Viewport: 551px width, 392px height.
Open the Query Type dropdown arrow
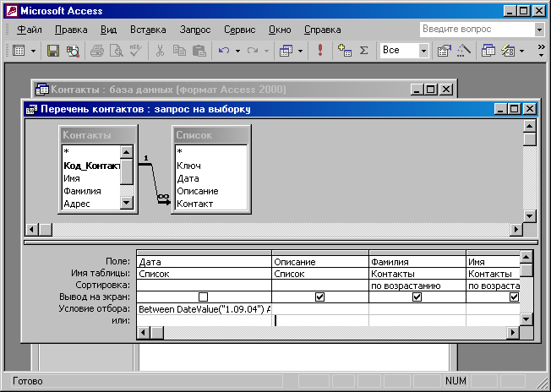301,52
